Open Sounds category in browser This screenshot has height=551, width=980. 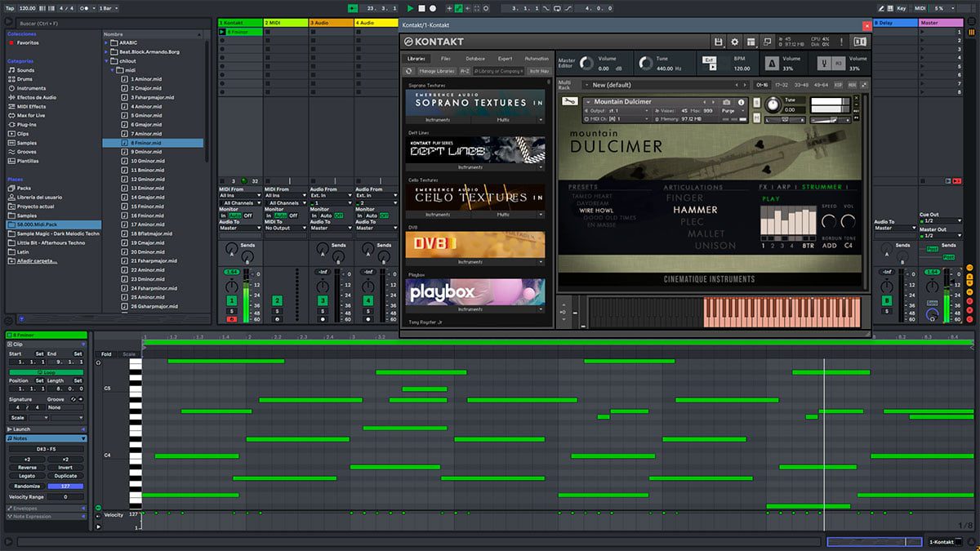25,70
